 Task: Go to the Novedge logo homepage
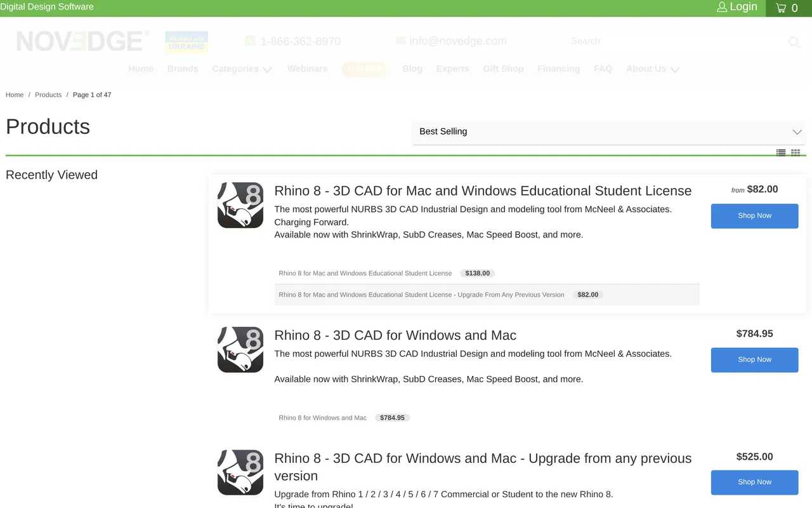coord(83,41)
